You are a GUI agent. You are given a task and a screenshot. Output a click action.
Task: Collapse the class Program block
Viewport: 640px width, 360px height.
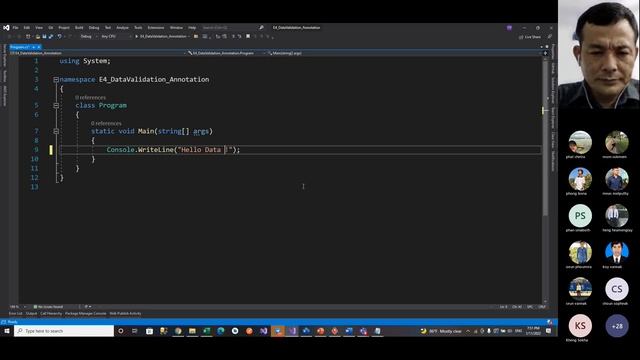(x=56, y=105)
